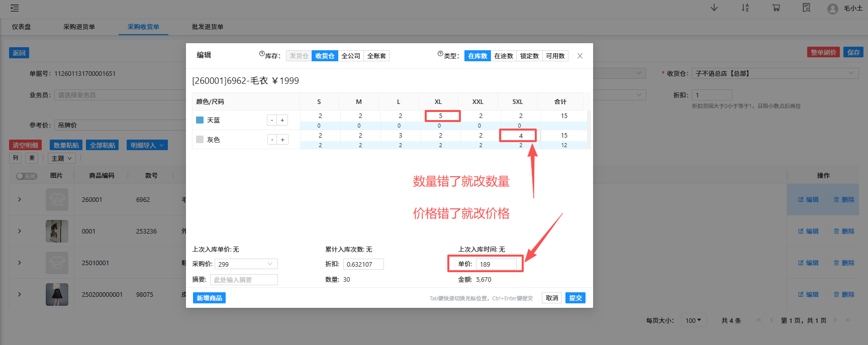
Task: Click the 取消 button in dialog
Action: pyautogui.click(x=552, y=298)
